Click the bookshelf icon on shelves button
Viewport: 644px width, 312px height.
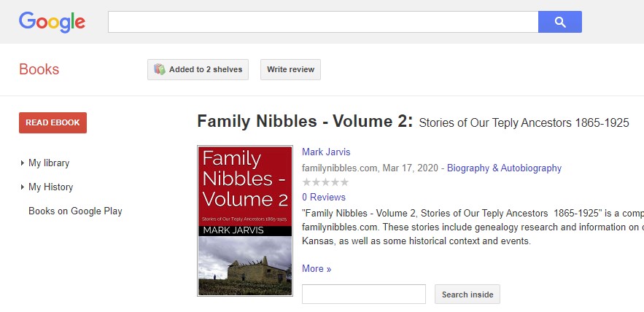pyautogui.click(x=160, y=70)
